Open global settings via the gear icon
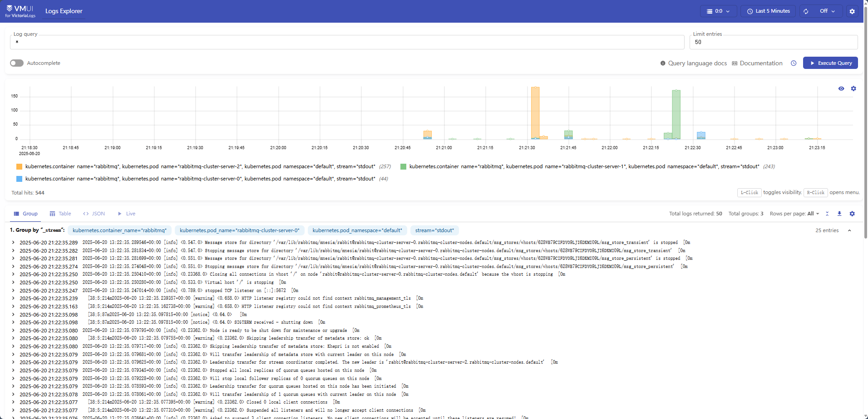The width and height of the screenshot is (868, 419). tap(853, 11)
